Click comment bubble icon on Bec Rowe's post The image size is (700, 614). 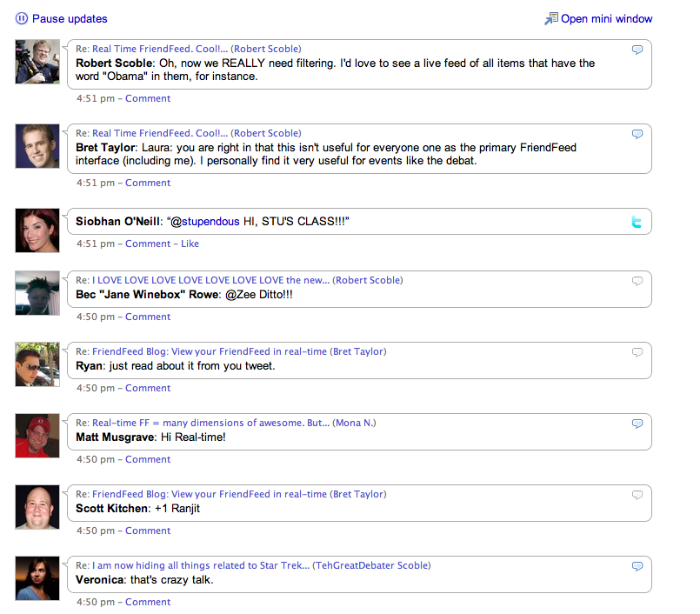[637, 280]
